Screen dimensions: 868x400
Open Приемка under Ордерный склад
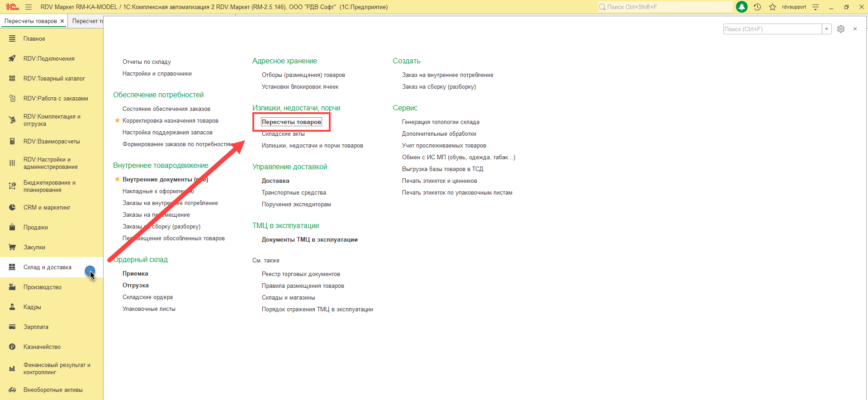click(x=135, y=274)
